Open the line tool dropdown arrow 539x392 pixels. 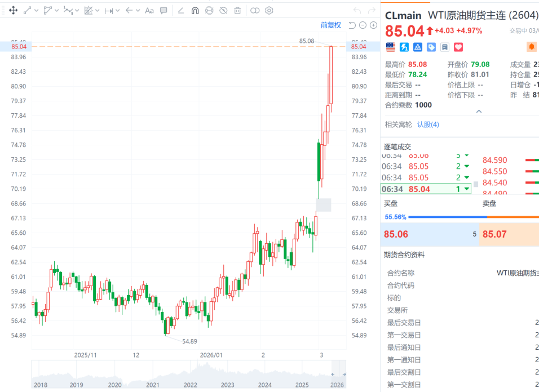click(36, 10)
